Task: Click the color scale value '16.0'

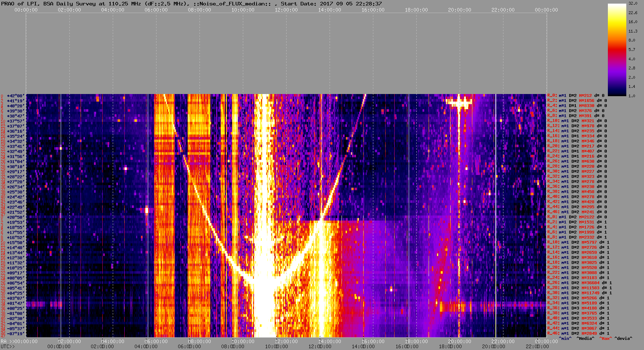Action: (x=633, y=22)
